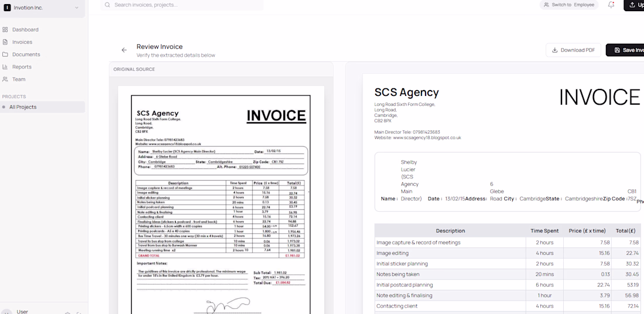
Task: Click the 1 hour time spent cell
Action: coord(544,295)
